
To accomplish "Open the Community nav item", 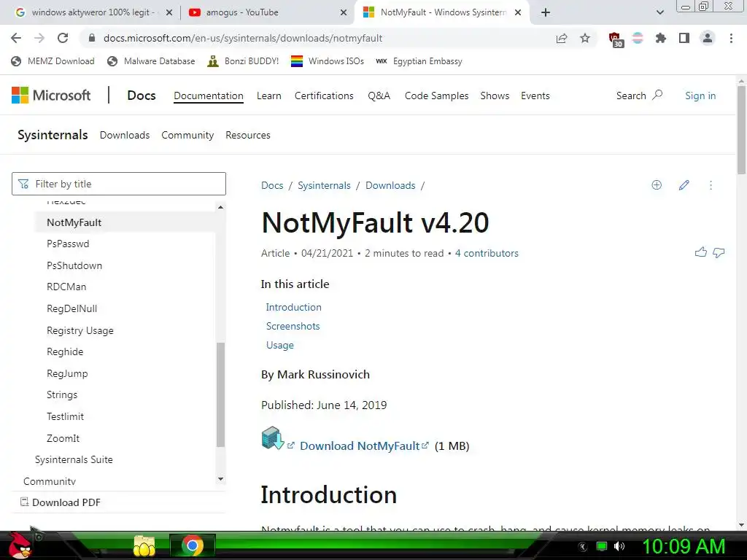I will (x=187, y=135).
